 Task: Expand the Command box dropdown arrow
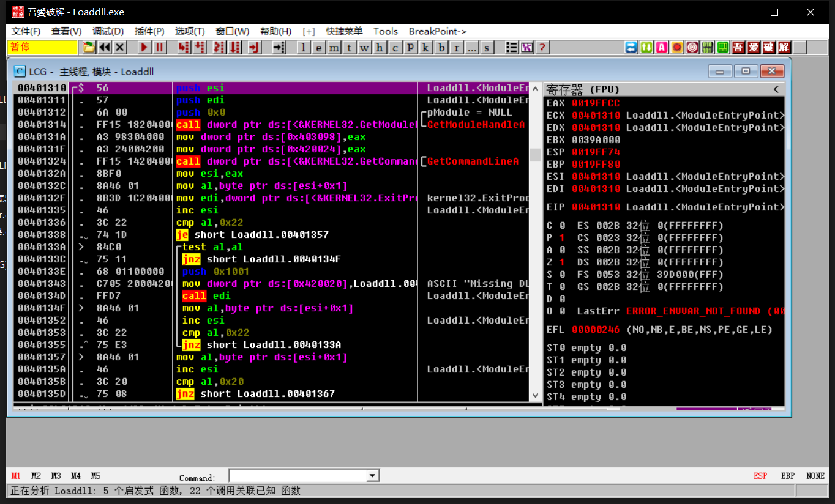point(372,475)
